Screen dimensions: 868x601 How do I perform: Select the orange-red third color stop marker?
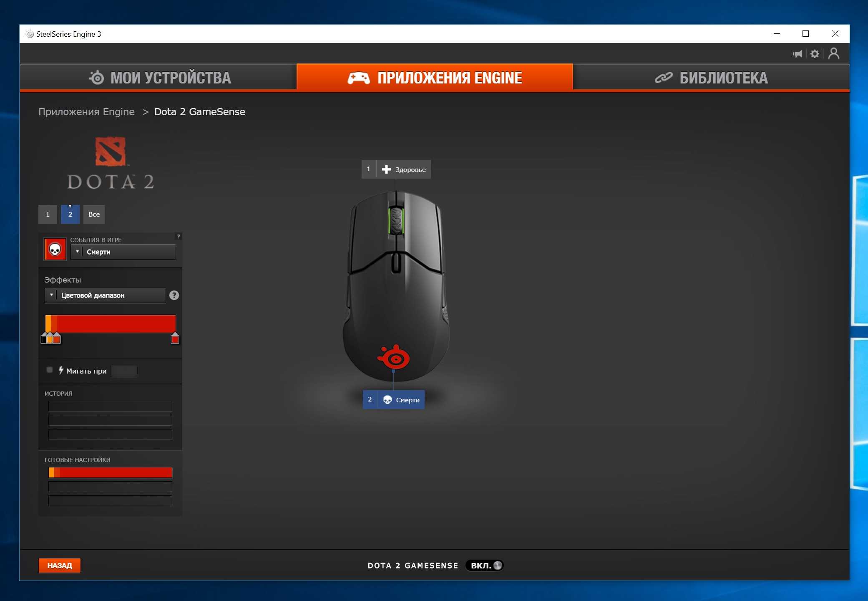(57, 338)
